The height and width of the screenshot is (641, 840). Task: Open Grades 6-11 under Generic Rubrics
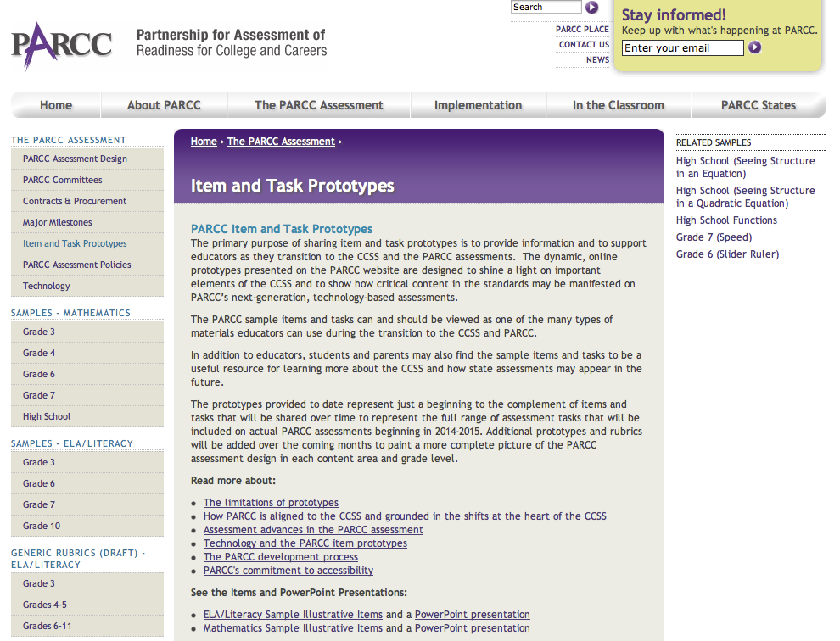(87, 626)
